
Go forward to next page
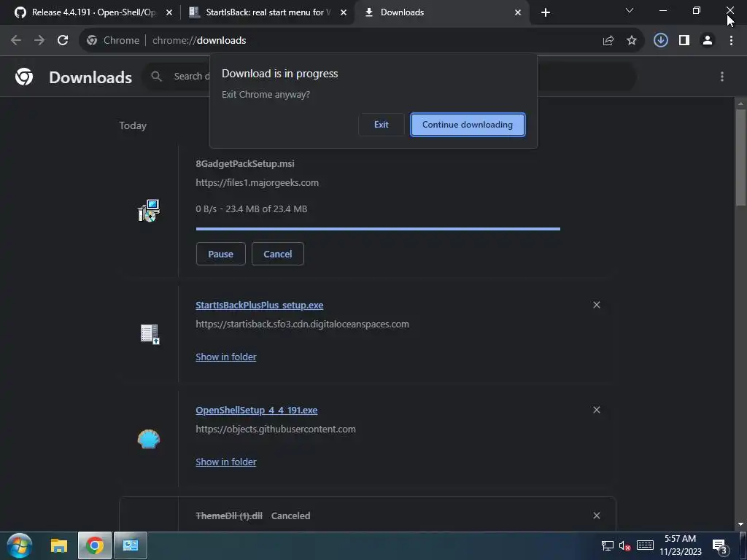[39, 41]
